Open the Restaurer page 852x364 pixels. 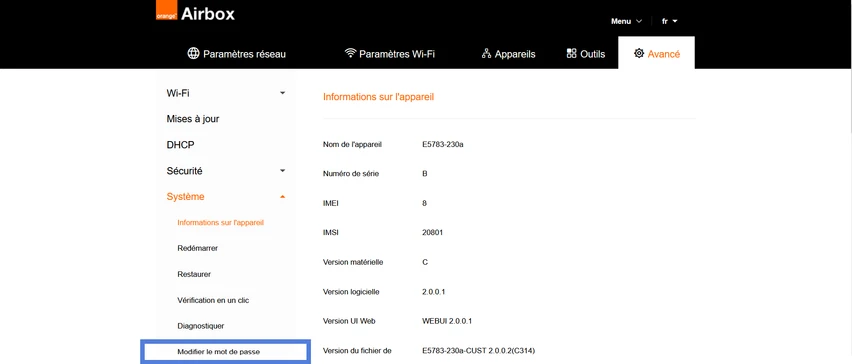pos(194,274)
